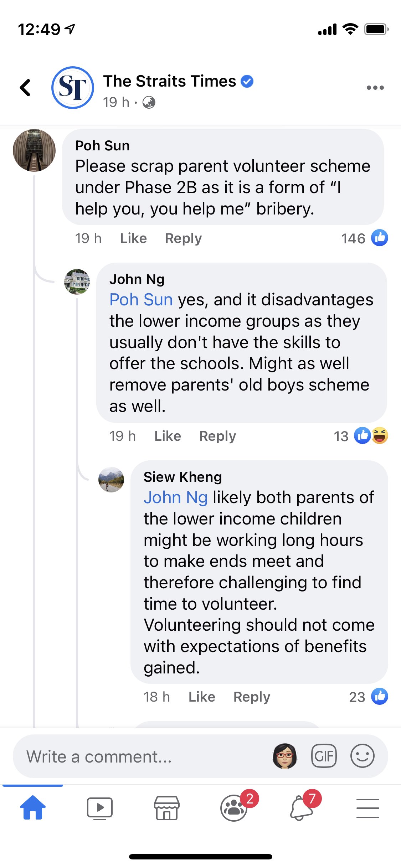Open The Straits Times page logo
Image resolution: width=401 pixels, height=868 pixels.
[73, 88]
